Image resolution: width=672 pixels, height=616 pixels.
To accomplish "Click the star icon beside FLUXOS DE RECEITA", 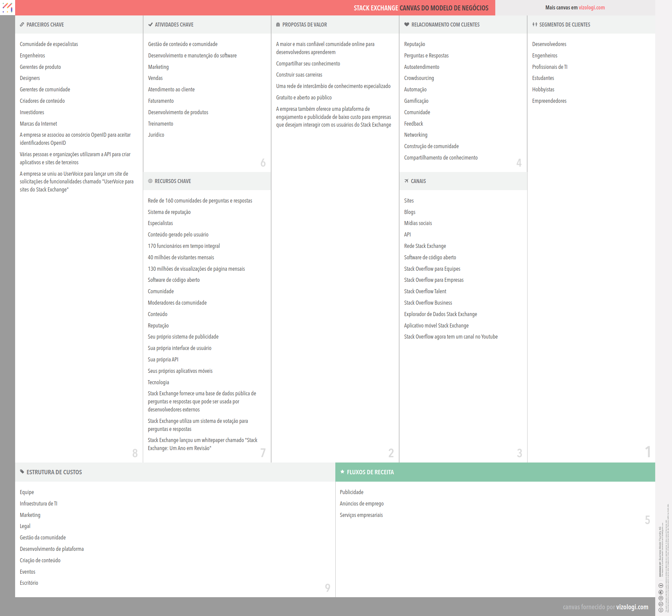I will tap(342, 472).
